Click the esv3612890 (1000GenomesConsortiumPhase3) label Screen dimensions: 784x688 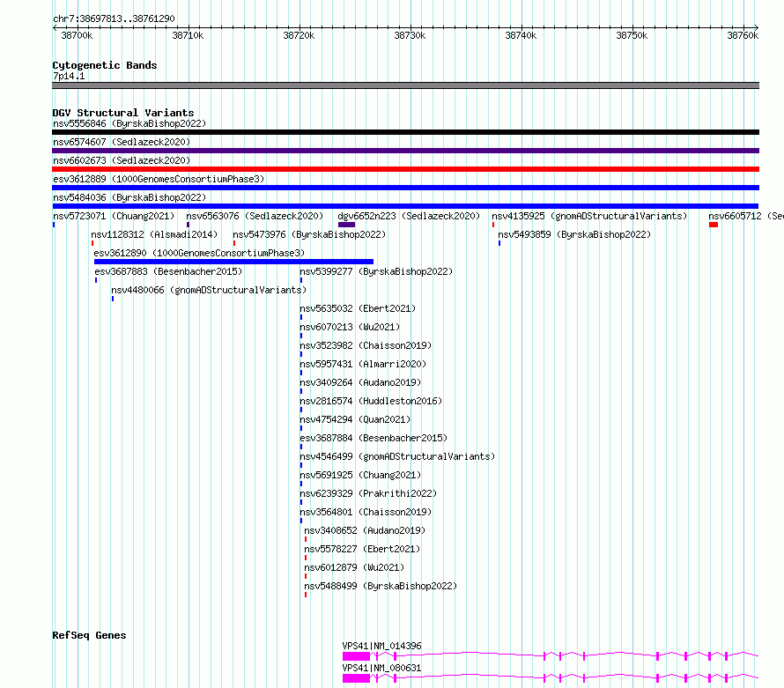pyautogui.click(x=199, y=253)
